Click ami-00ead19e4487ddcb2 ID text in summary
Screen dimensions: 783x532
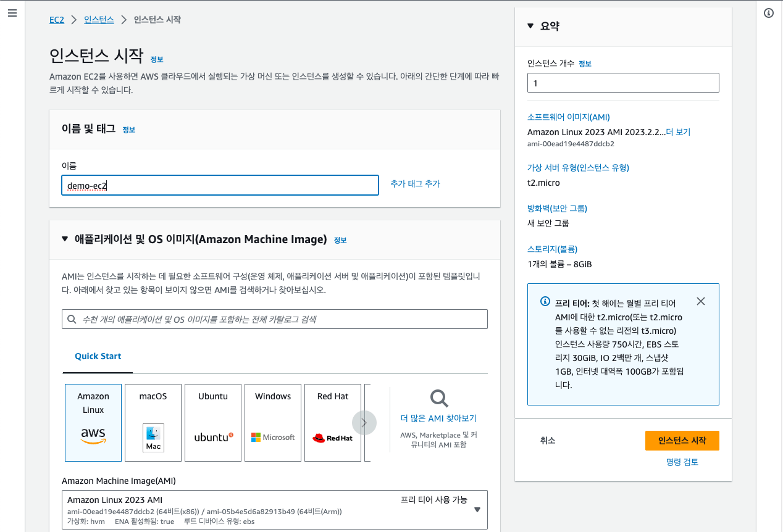(571, 144)
